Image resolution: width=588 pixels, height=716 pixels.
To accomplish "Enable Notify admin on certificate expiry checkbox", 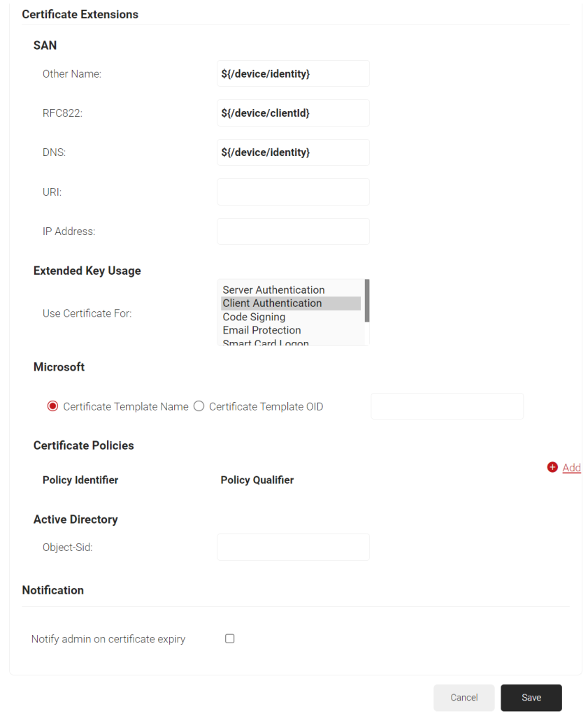I will click(x=229, y=638).
